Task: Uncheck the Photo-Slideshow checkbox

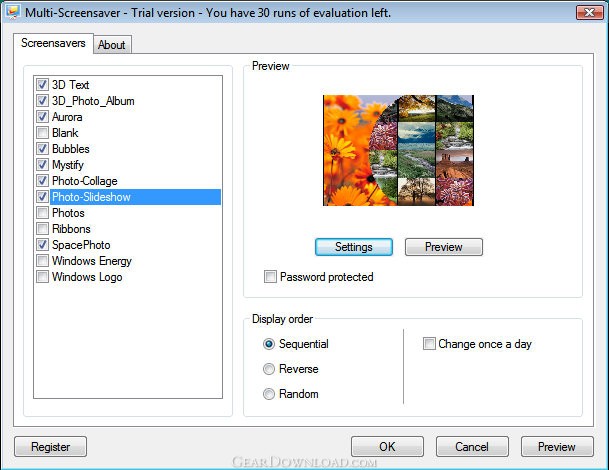Action: (x=42, y=197)
